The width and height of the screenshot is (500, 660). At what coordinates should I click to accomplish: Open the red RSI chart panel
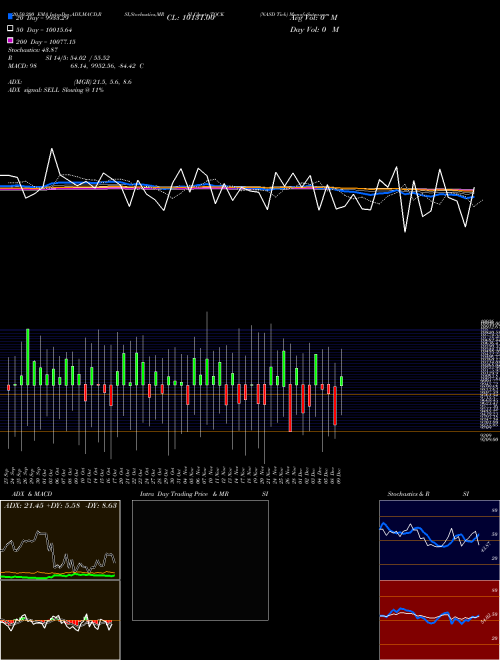439,620
